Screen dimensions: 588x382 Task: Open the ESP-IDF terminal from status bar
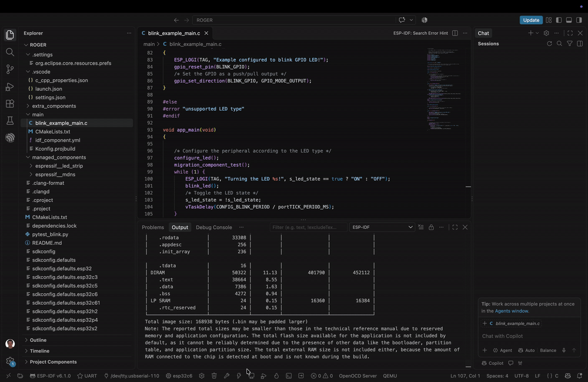click(289, 376)
